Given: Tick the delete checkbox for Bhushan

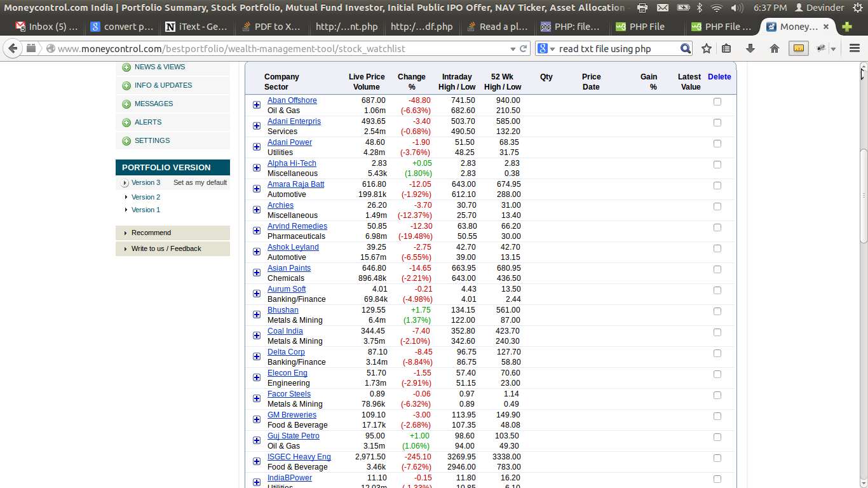Looking at the screenshot, I should (717, 311).
